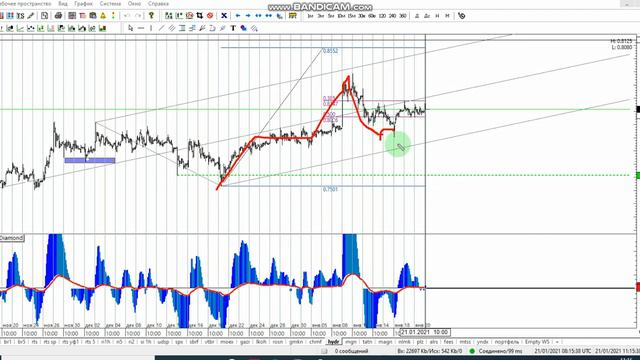Click the blue right arrow scroll icon

(x=248, y=16)
